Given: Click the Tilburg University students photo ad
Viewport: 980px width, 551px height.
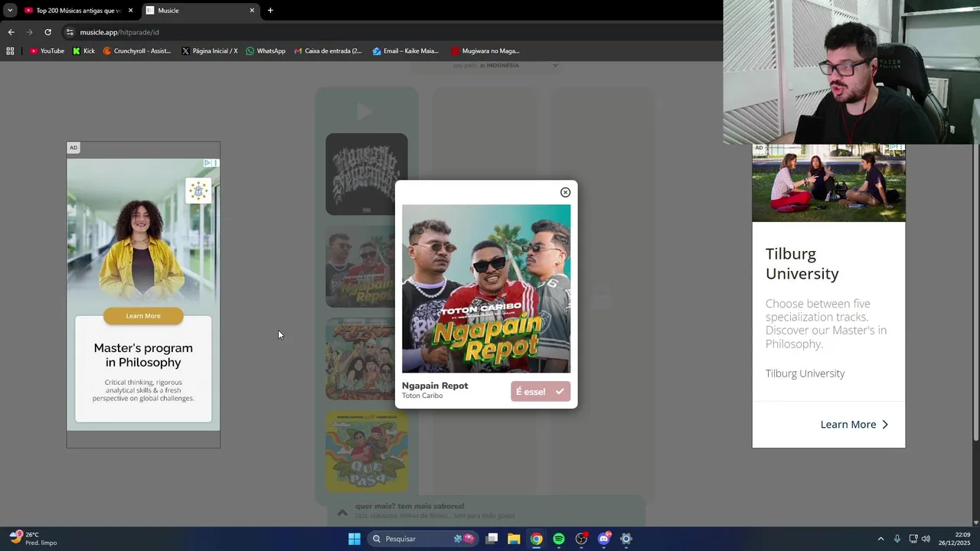Looking at the screenshot, I should click(828, 183).
